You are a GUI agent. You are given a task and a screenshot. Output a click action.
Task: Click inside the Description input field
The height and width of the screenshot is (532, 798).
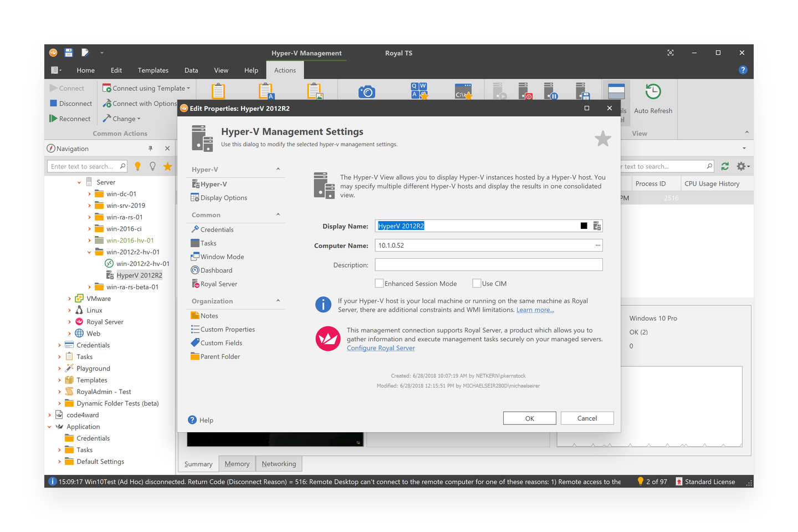click(x=488, y=264)
